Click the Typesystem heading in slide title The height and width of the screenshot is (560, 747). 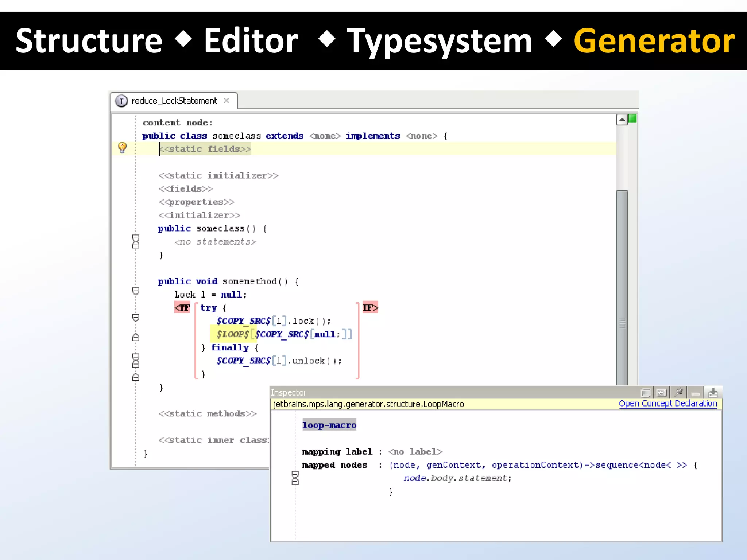click(x=440, y=42)
